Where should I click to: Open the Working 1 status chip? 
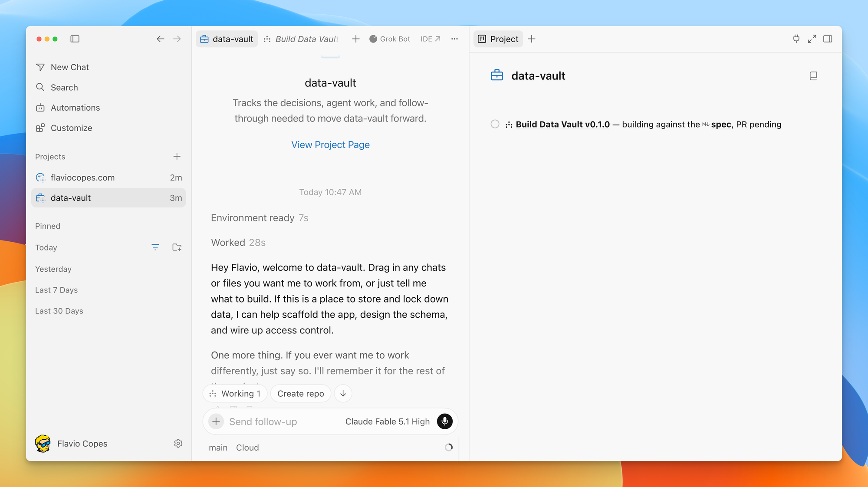(x=235, y=394)
